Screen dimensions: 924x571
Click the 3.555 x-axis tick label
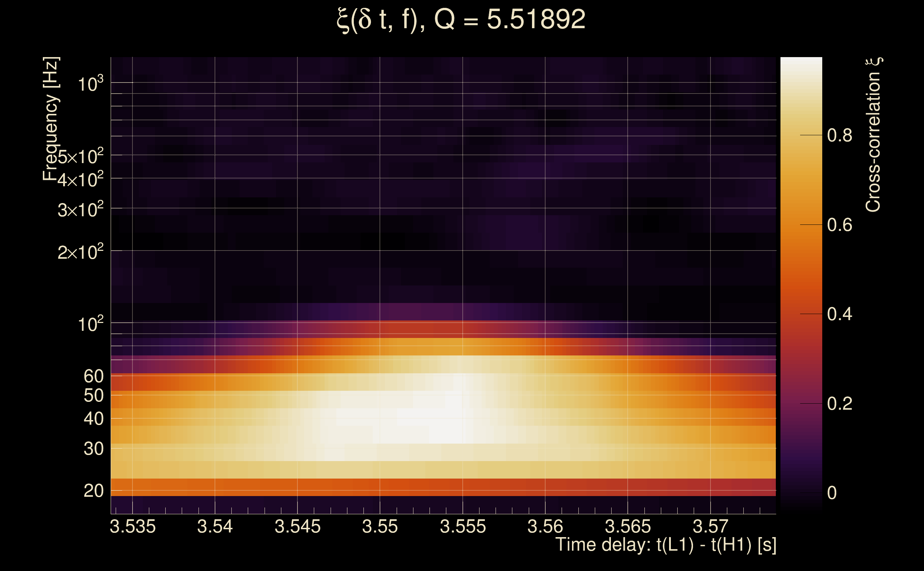463,526
